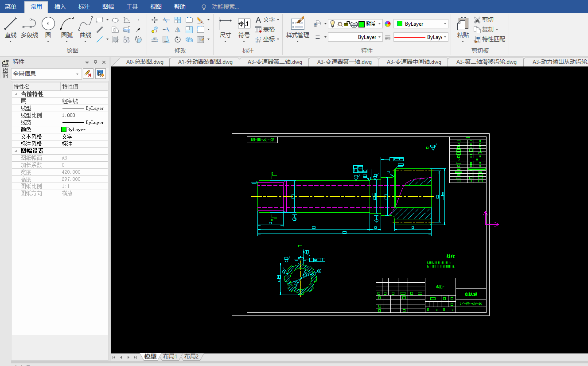The width and height of the screenshot is (588, 366).
Task: Switch to the 布局2 layout tab
Action: [191, 356]
